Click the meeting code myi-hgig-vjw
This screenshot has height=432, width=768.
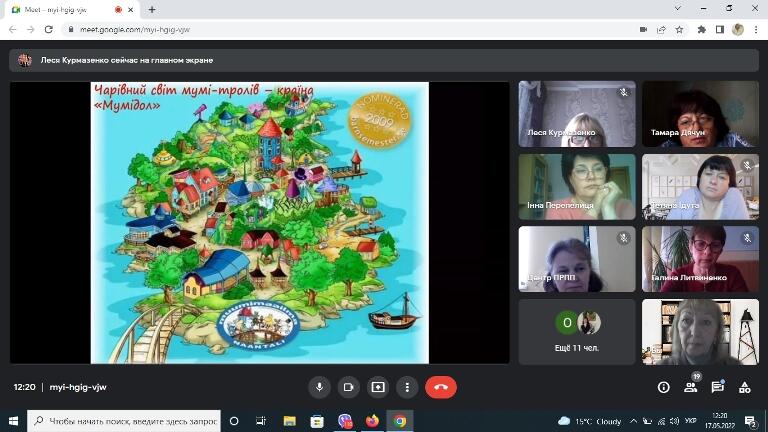78,387
